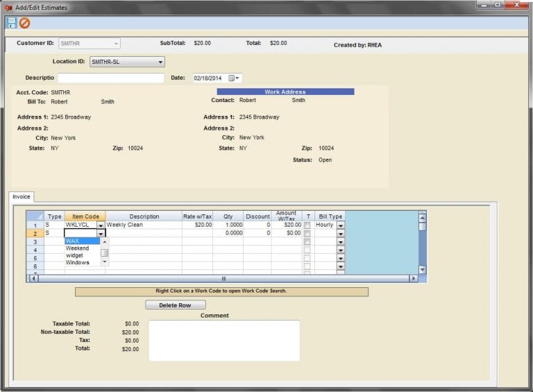The image size is (533, 392).
Task: Toggle the taxable checkbox in row 3
Action: (x=307, y=241)
